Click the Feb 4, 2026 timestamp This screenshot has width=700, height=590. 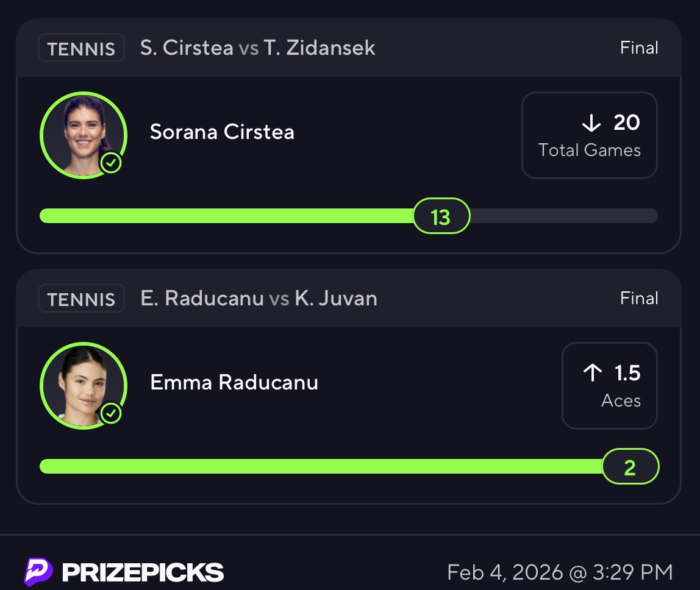point(559,572)
